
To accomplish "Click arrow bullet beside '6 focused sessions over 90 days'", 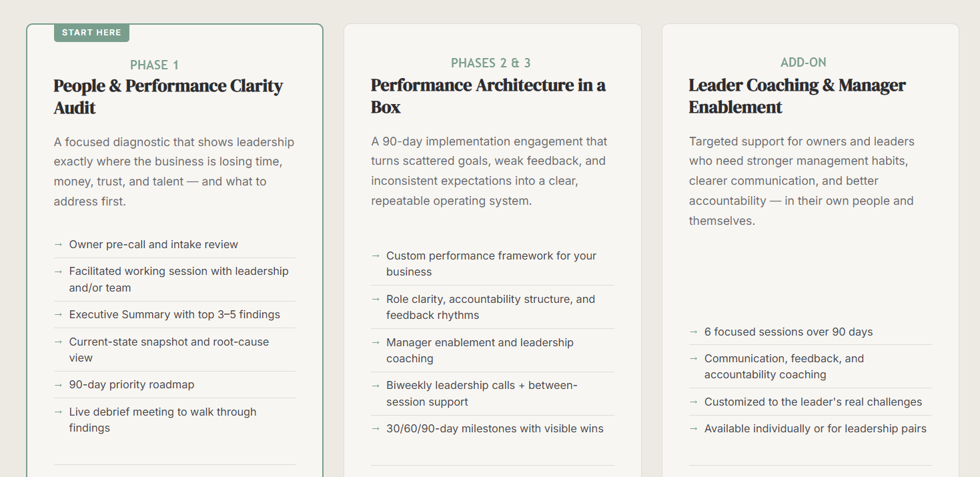I will pyautogui.click(x=693, y=332).
